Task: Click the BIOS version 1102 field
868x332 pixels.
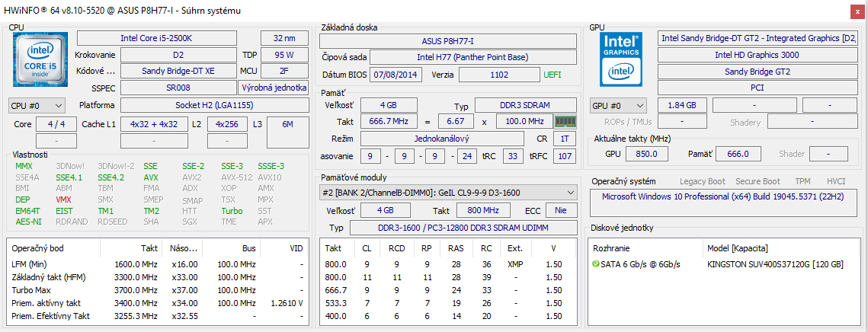Action: [498, 75]
